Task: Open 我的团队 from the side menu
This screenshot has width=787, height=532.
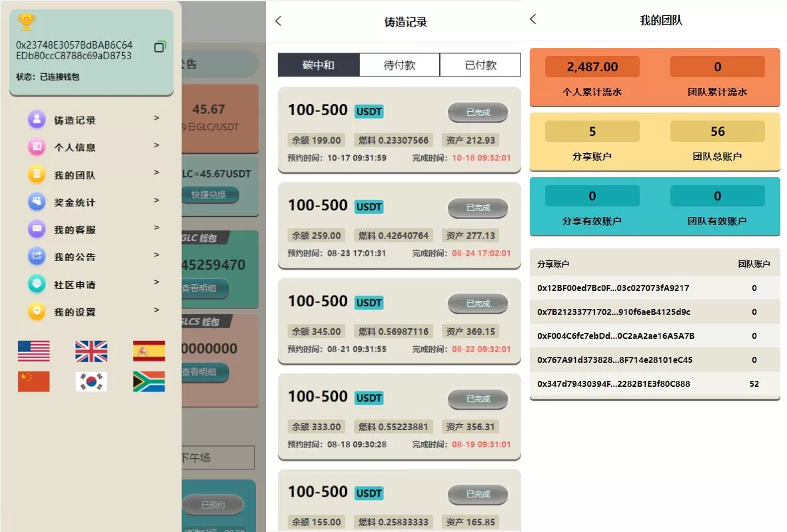Action: 75,176
